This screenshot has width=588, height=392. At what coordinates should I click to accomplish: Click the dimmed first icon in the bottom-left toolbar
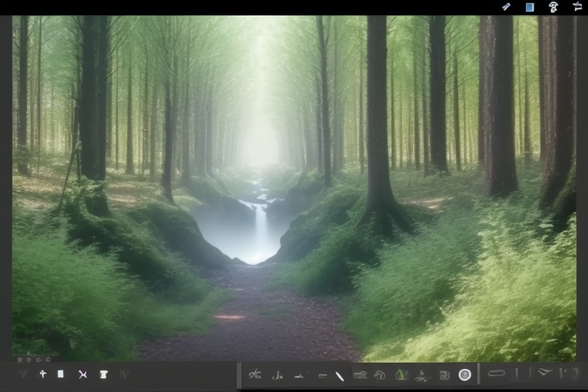pos(23,374)
